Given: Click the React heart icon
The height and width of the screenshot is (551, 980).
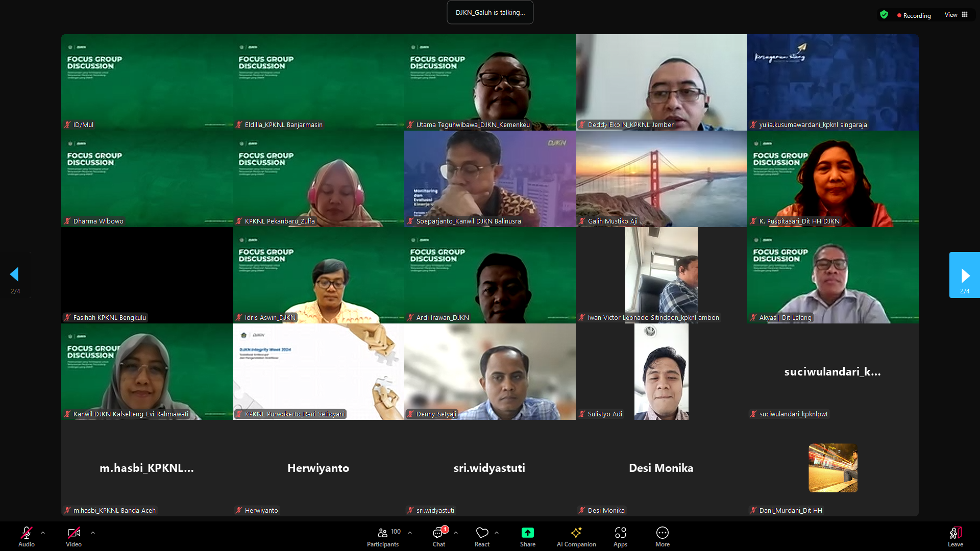Looking at the screenshot, I should [x=482, y=533].
